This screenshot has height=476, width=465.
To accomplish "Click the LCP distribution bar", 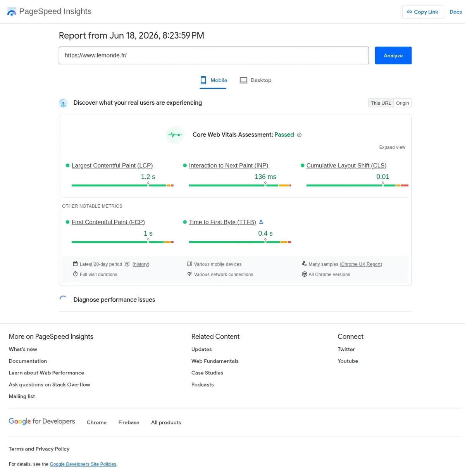I will (x=122, y=185).
